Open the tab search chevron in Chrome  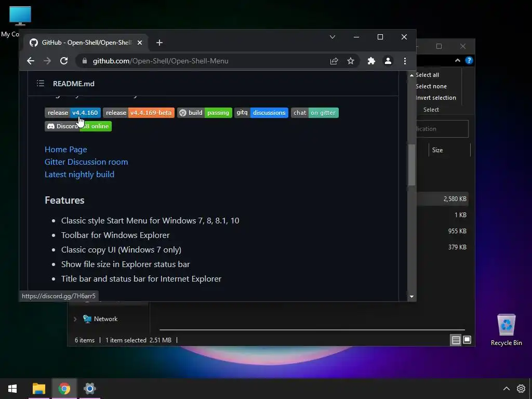(332, 37)
